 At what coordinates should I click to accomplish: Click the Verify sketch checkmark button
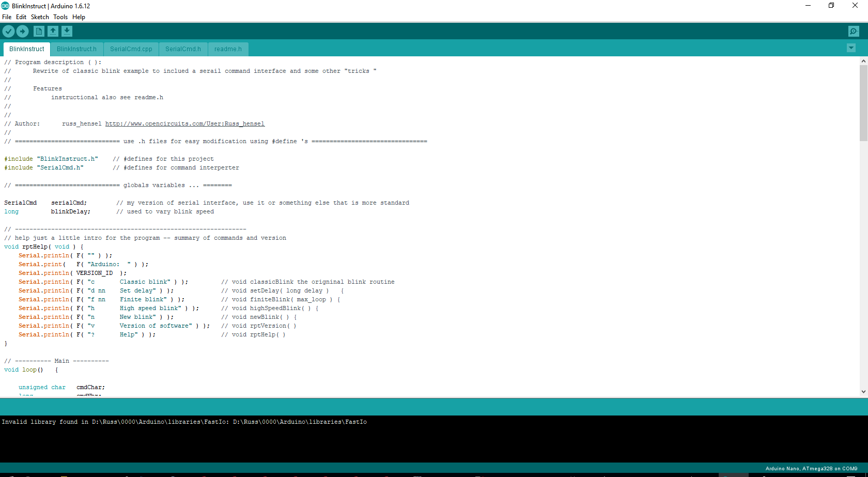pos(8,32)
